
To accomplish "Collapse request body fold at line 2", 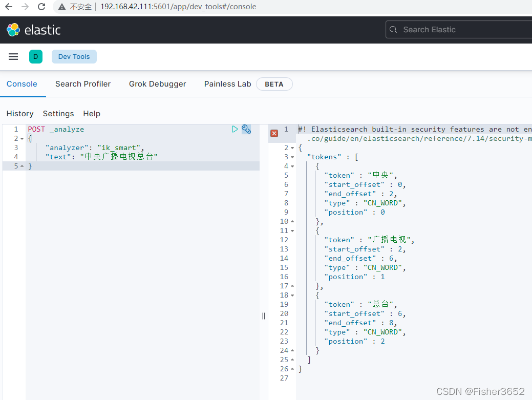I will [22, 139].
